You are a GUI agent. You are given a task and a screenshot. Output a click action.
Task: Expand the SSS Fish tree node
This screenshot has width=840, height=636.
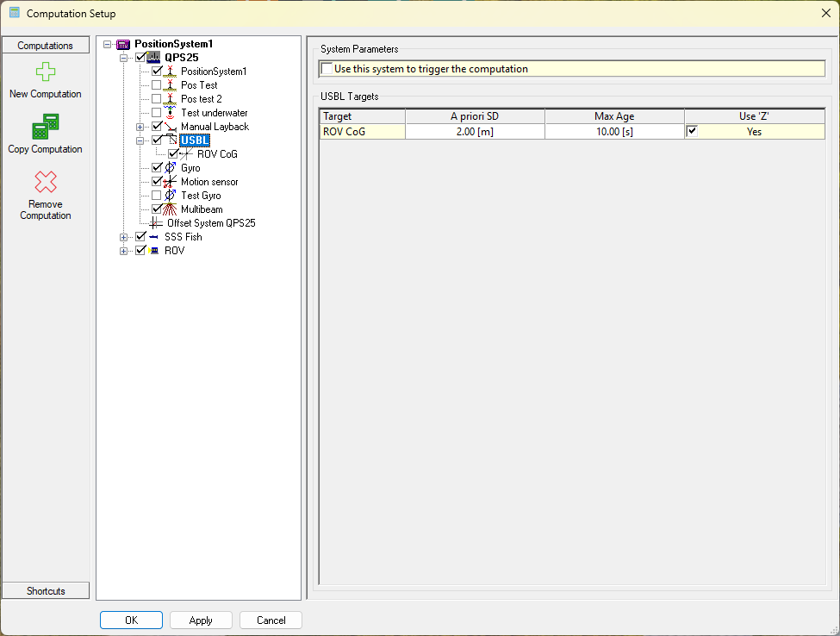click(x=124, y=237)
